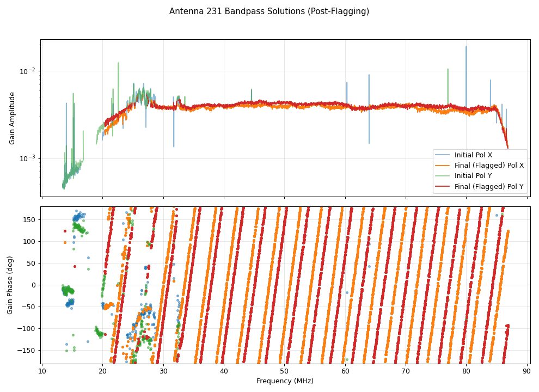Click the '50' tick label on frequency axis
This screenshot has height=392, width=539.
click(x=285, y=371)
